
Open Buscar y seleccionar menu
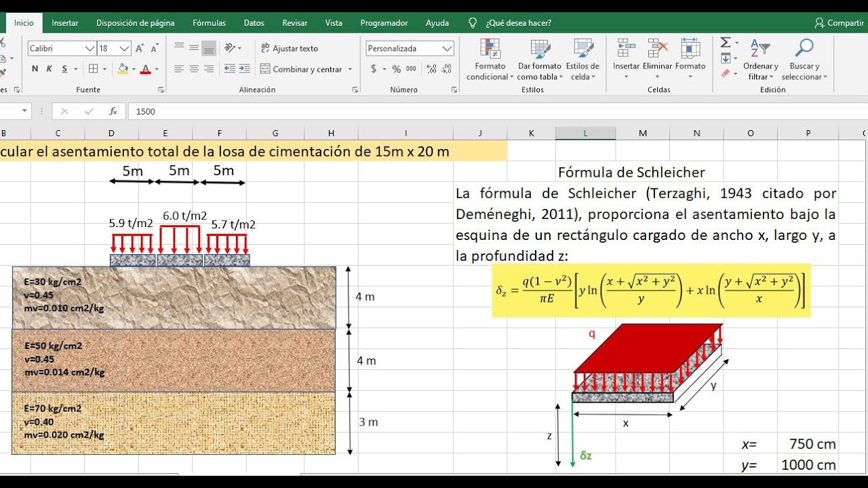804,60
